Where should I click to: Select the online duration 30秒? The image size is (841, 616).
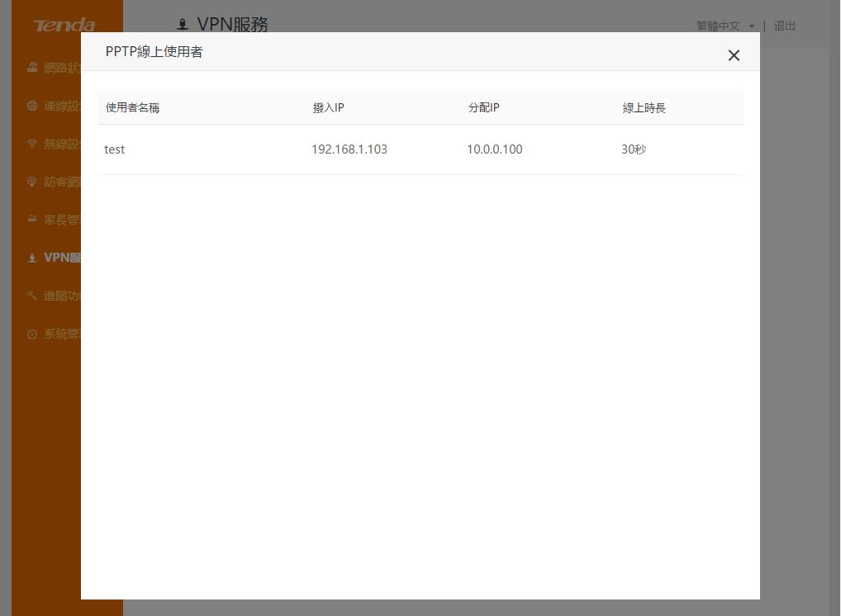[x=634, y=149]
